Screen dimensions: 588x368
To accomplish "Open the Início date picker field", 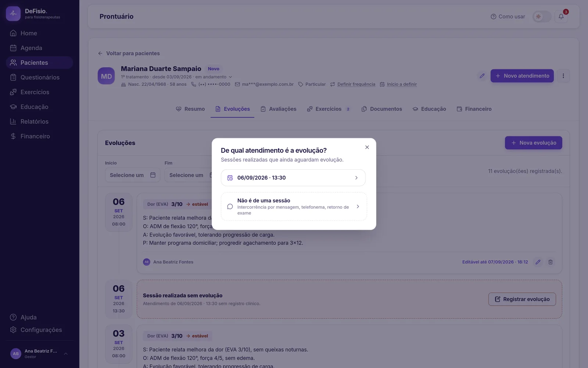I will [132, 175].
